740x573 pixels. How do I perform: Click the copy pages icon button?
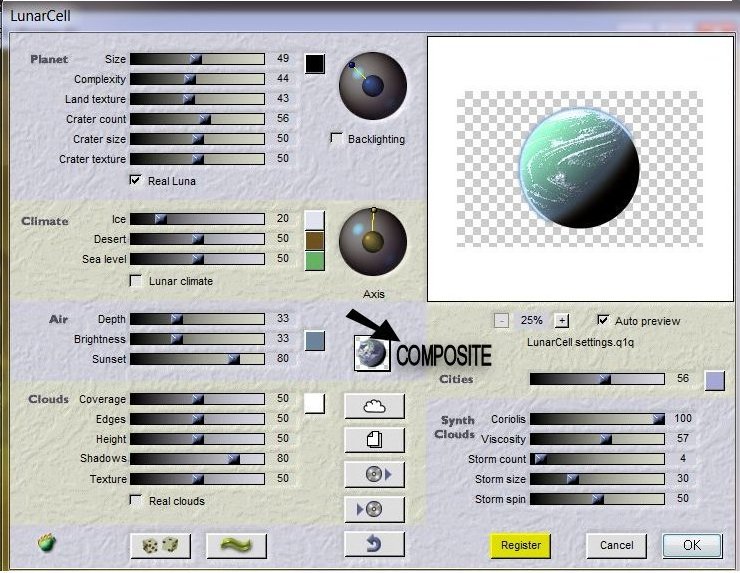[x=374, y=440]
